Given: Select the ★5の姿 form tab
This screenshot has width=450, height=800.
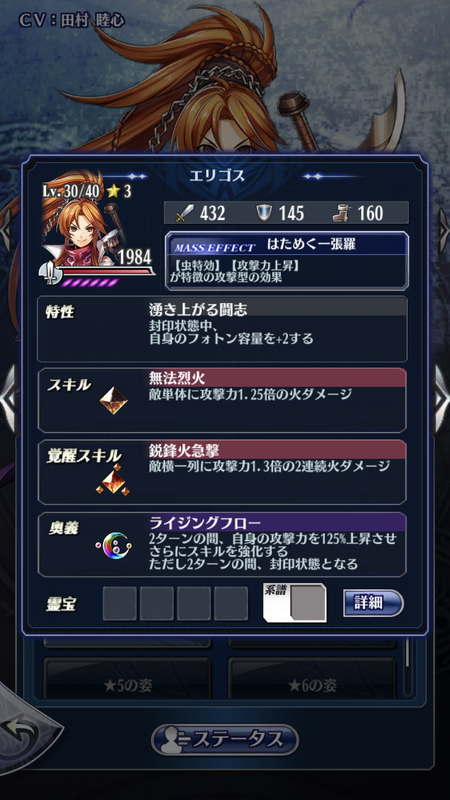Looking at the screenshot, I should coord(127,685).
